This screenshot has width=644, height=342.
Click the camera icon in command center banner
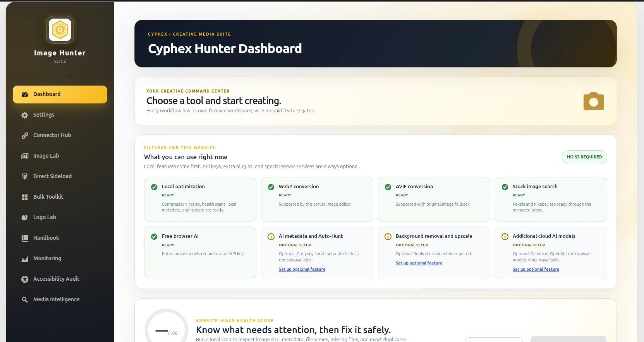(x=594, y=101)
